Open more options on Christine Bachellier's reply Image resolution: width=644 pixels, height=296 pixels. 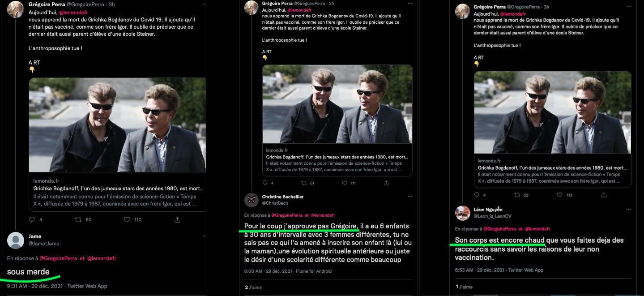pos(409,197)
